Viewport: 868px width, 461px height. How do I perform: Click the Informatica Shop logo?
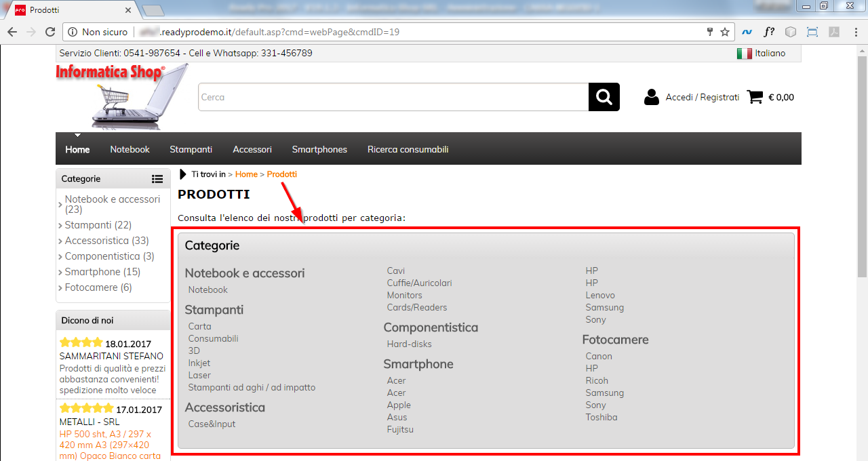pos(122,96)
